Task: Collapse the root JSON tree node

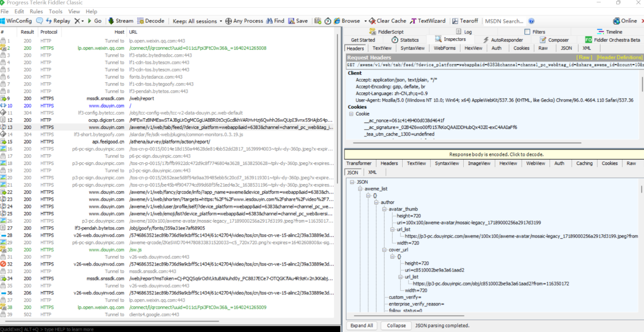Action: tap(352, 182)
